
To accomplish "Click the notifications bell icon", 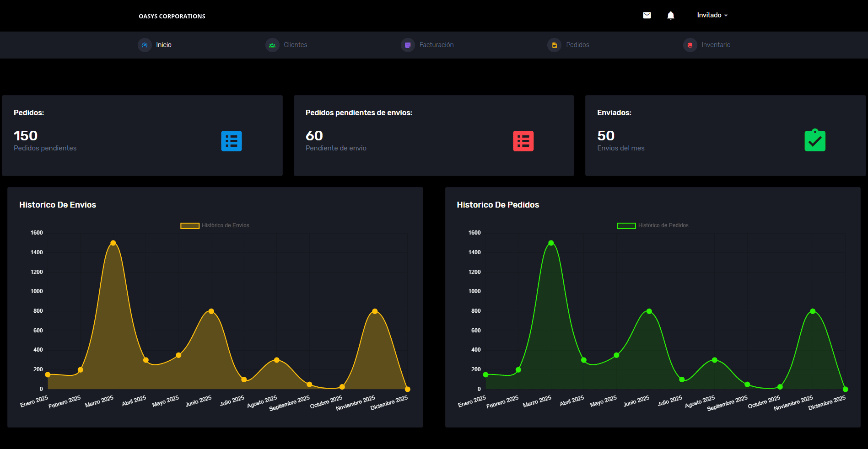I will pos(671,16).
